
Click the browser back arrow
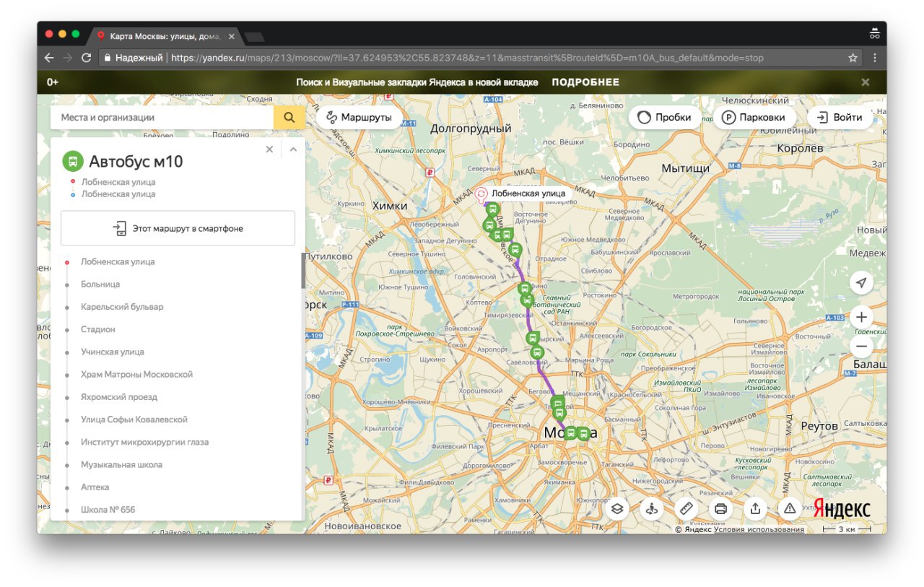pyautogui.click(x=49, y=58)
